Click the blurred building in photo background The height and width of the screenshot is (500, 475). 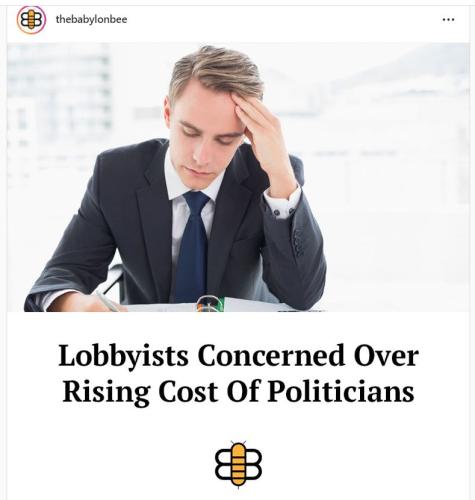(x=58, y=93)
